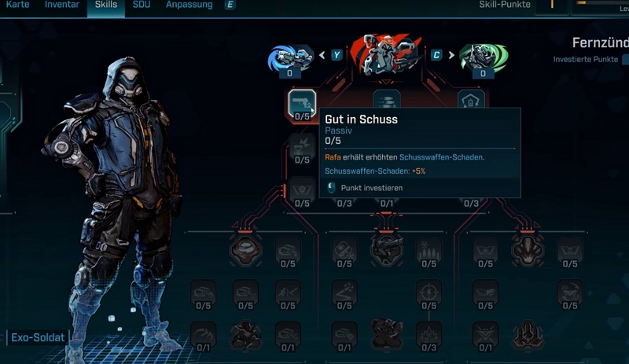Screen dimensions: 629x364
Task: Click the left arrow next to Y key
Action: (x=322, y=55)
